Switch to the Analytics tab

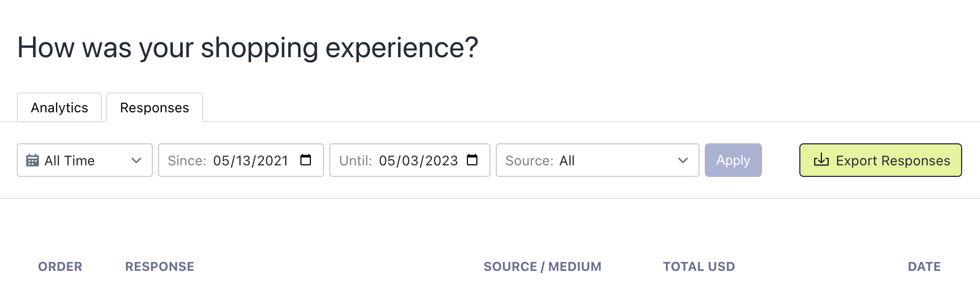59,108
